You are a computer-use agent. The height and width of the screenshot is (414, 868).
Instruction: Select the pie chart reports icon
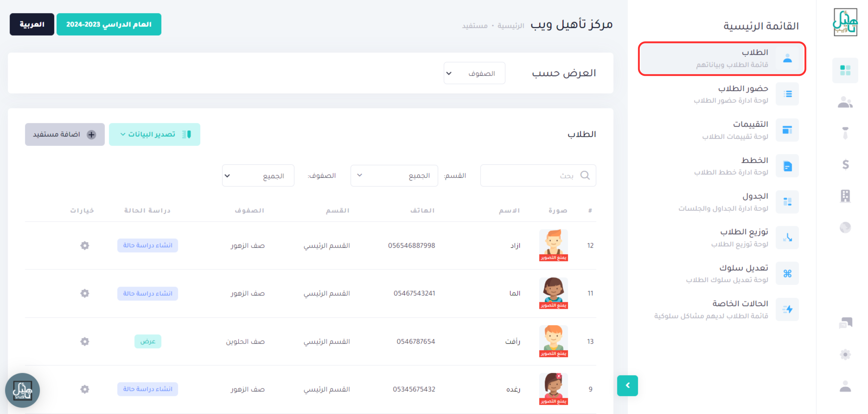click(x=845, y=227)
